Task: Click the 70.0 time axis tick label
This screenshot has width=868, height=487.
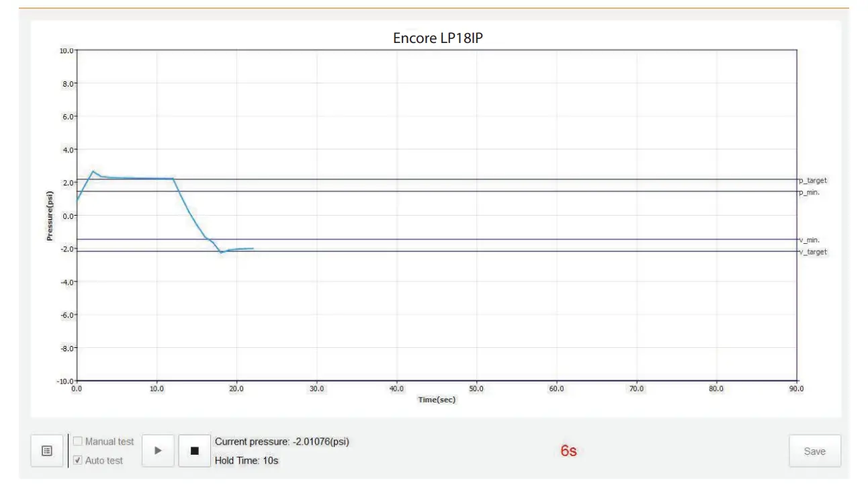Action: click(636, 389)
